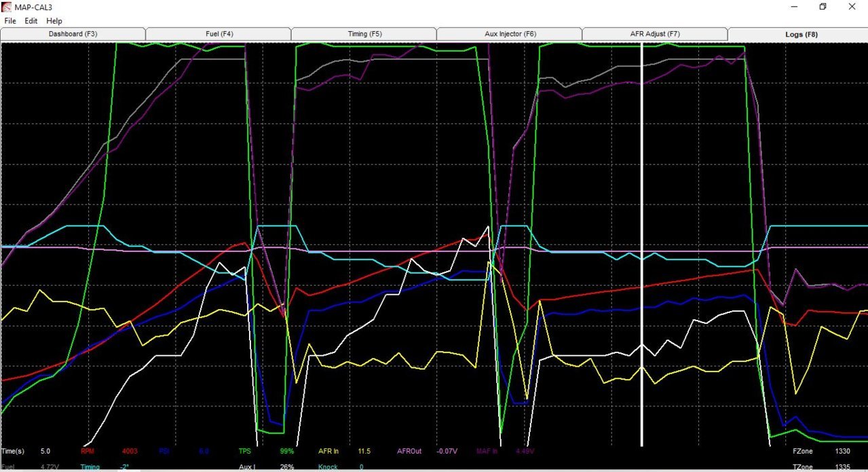Screen dimensions: 868x472
Task: Click the RPM value 4003
Action: point(130,451)
